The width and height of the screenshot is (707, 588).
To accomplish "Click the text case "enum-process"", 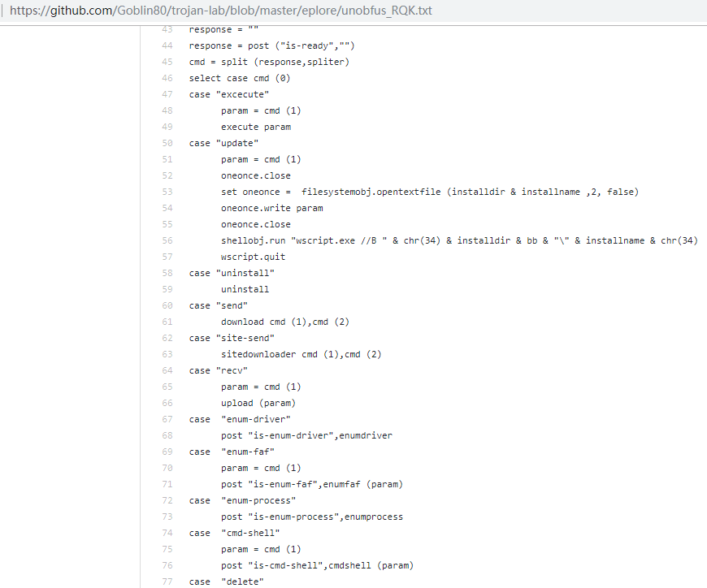I will point(243,500).
